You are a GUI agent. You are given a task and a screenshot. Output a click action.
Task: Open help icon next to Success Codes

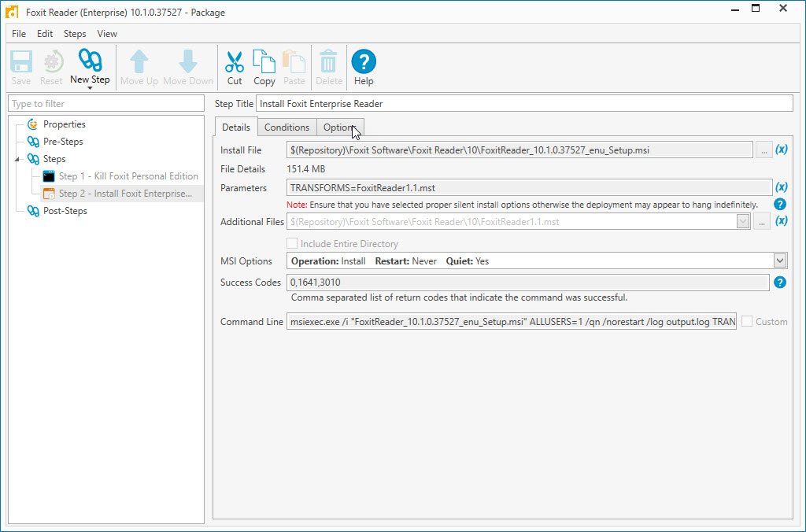(x=780, y=283)
